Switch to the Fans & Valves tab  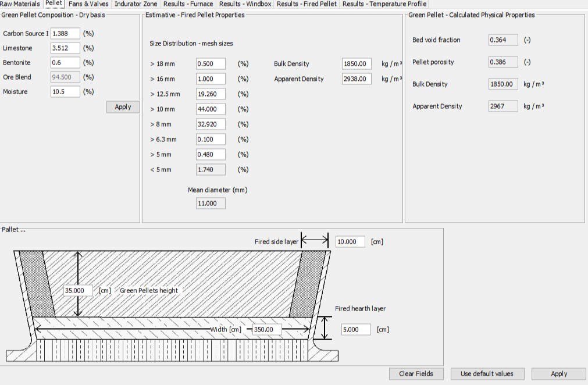pyautogui.click(x=88, y=4)
